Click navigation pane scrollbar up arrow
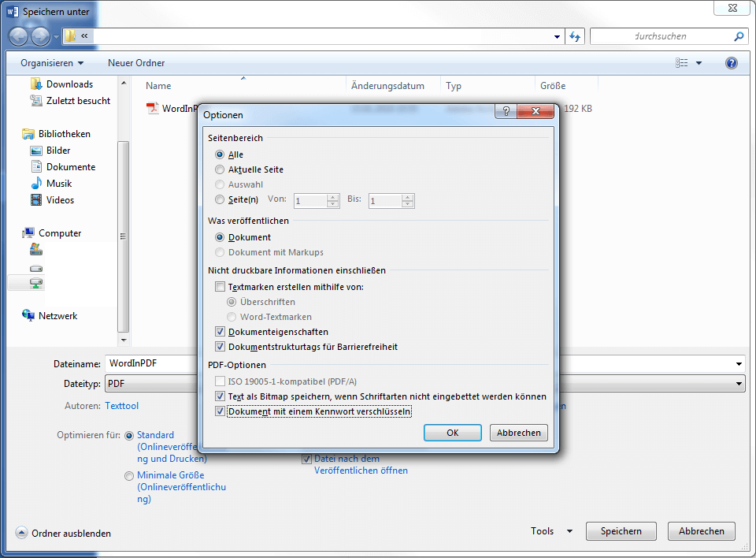 pos(124,83)
